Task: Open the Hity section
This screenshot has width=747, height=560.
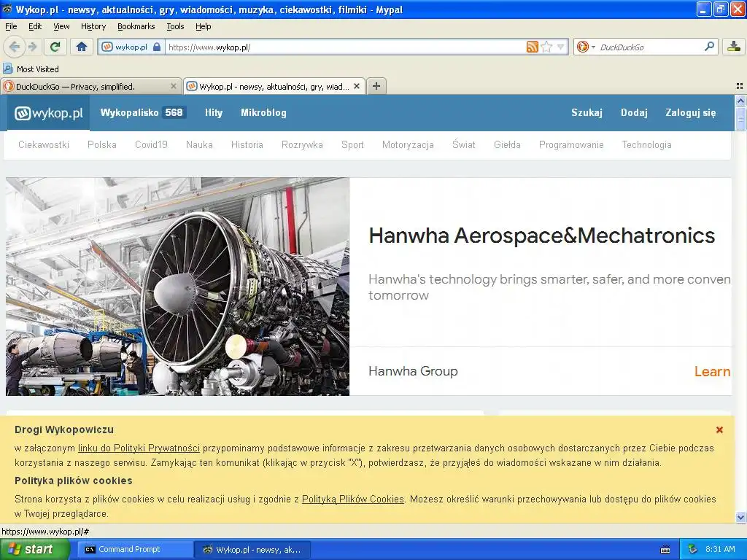Action: point(214,113)
